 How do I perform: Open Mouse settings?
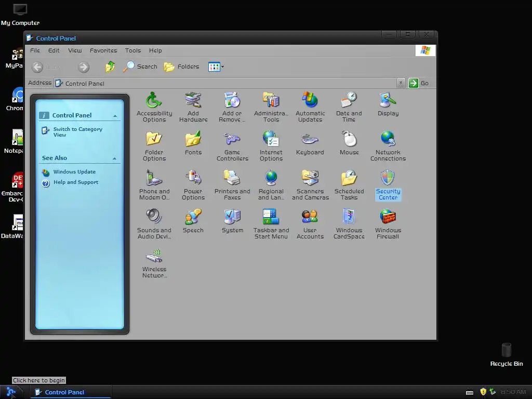pos(349,143)
